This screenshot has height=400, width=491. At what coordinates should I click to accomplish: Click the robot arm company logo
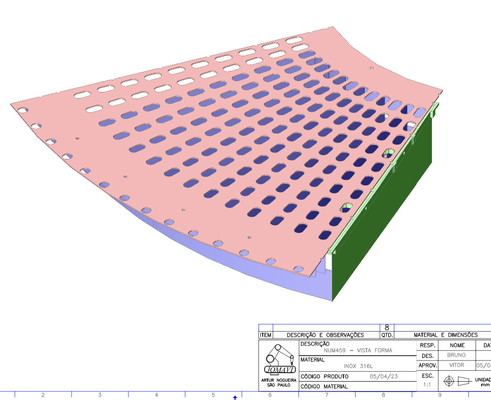pos(280,359)
